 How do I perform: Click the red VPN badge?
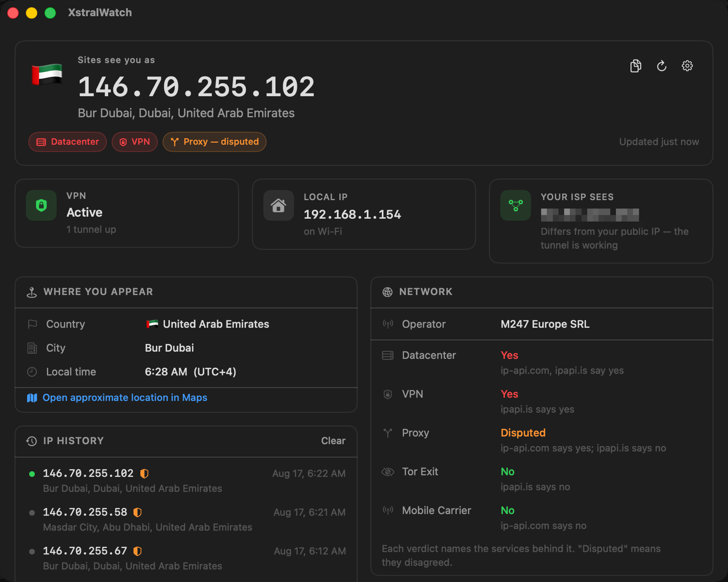134,142
